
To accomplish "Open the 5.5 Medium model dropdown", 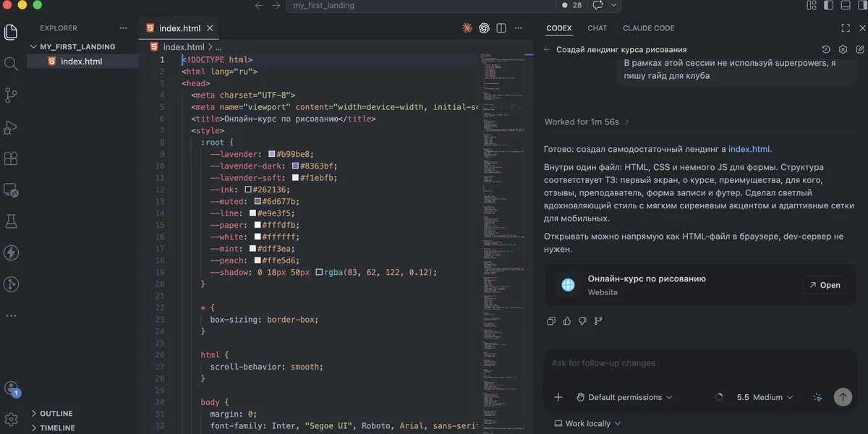I will point(765,397).
